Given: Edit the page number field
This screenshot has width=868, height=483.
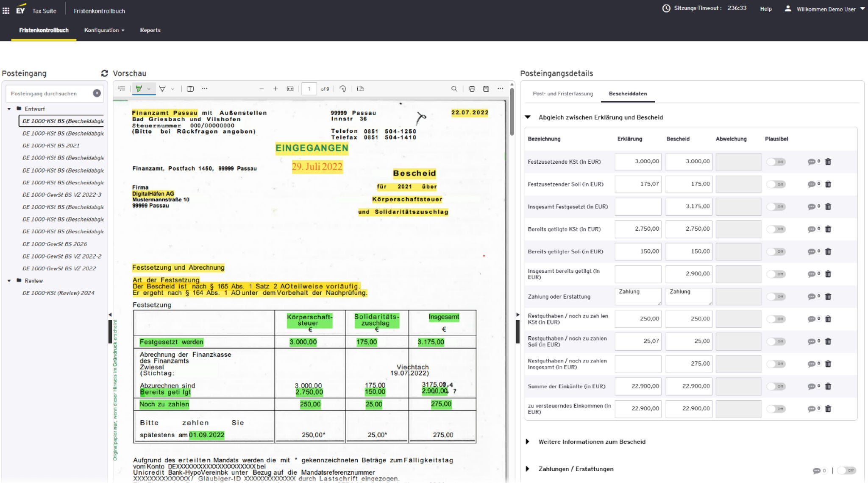Looking at the screenshot, I should point(309,89).
